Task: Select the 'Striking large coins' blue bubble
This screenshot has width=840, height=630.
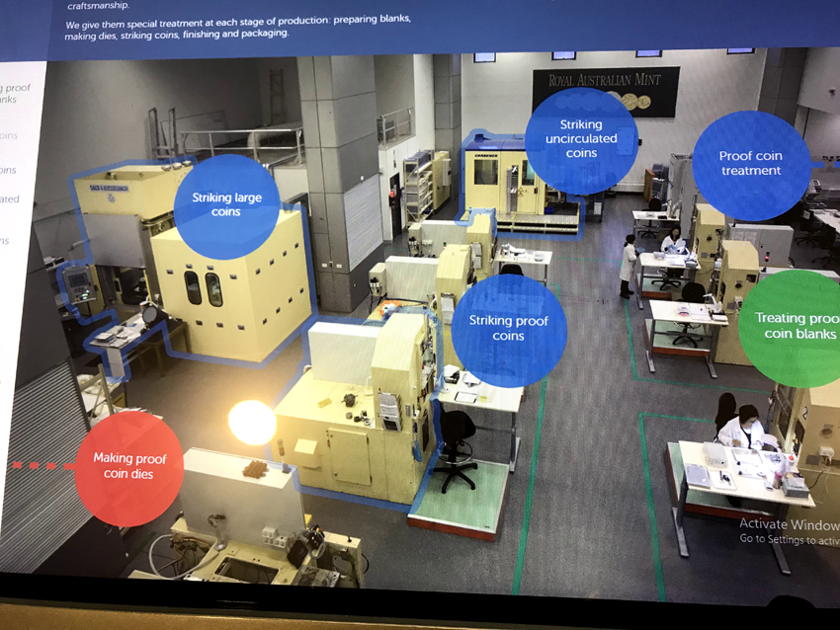Action: pyautogui.click(x=226, y=206)
